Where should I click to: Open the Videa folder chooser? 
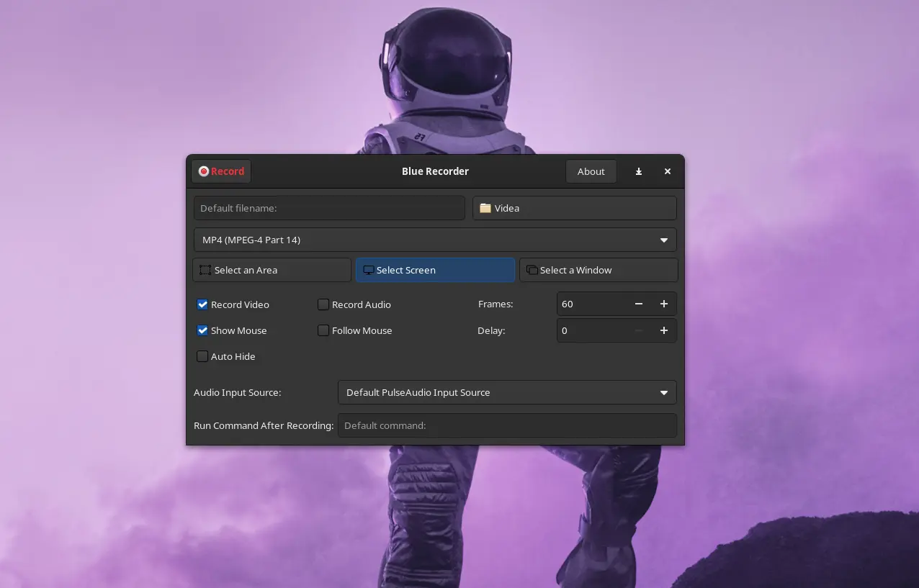point(575,208)
